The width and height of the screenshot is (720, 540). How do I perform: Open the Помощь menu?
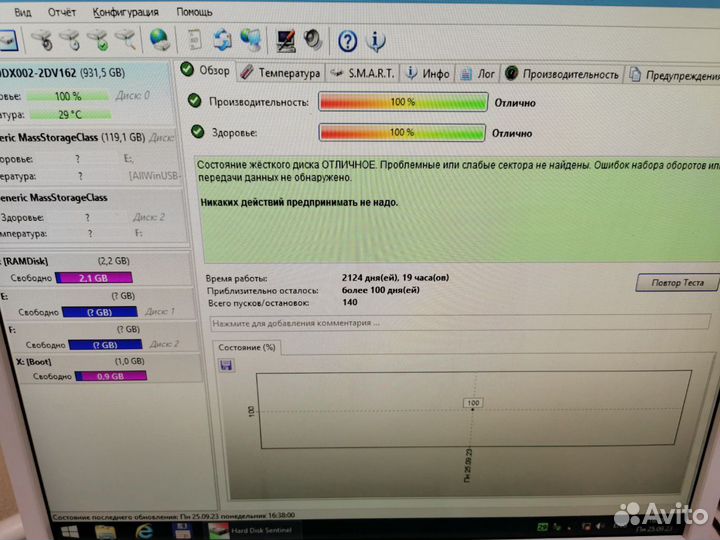[194, 12]
